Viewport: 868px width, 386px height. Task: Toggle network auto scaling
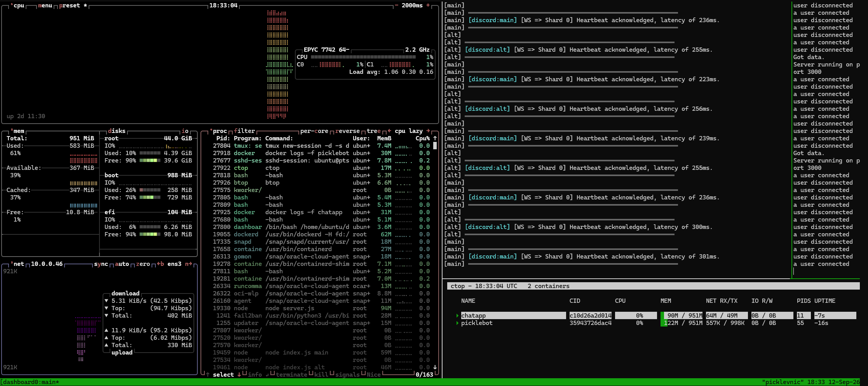[122, 264]
